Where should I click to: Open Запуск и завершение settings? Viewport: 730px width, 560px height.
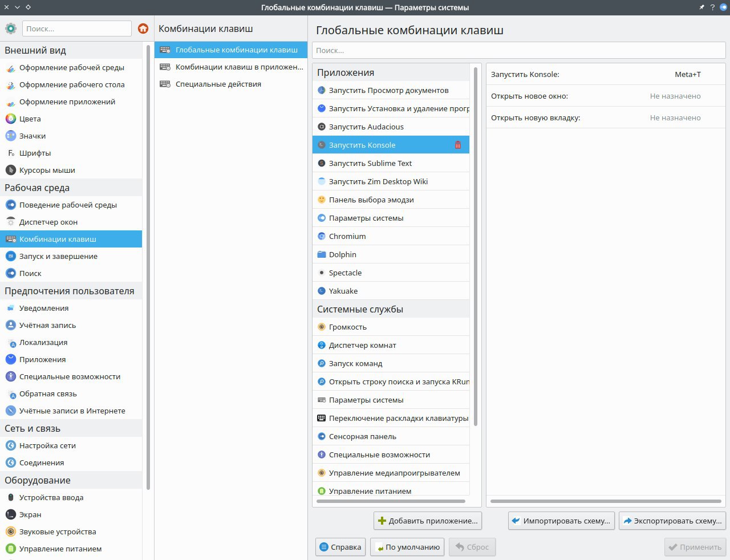coord(71,256)
